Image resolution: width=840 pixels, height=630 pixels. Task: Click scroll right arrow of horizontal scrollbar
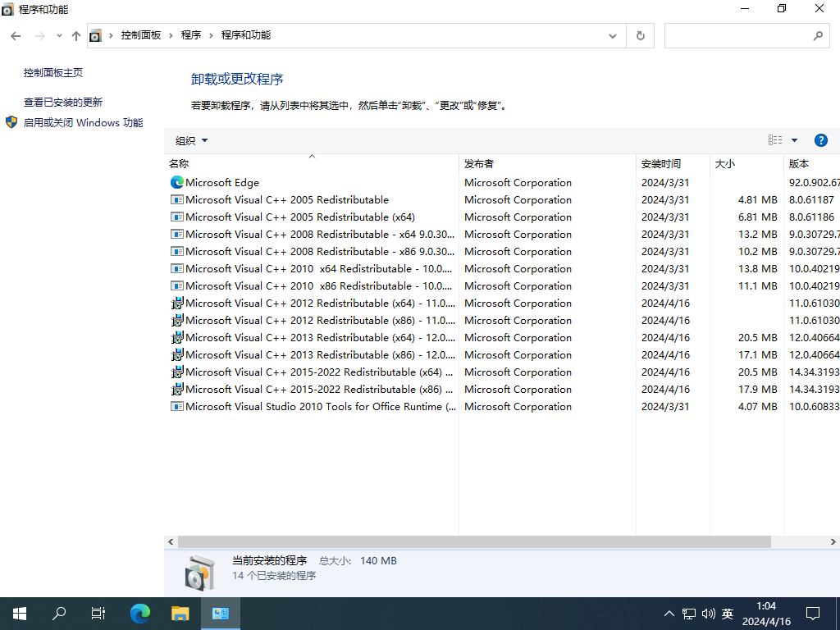click(833, 541)
